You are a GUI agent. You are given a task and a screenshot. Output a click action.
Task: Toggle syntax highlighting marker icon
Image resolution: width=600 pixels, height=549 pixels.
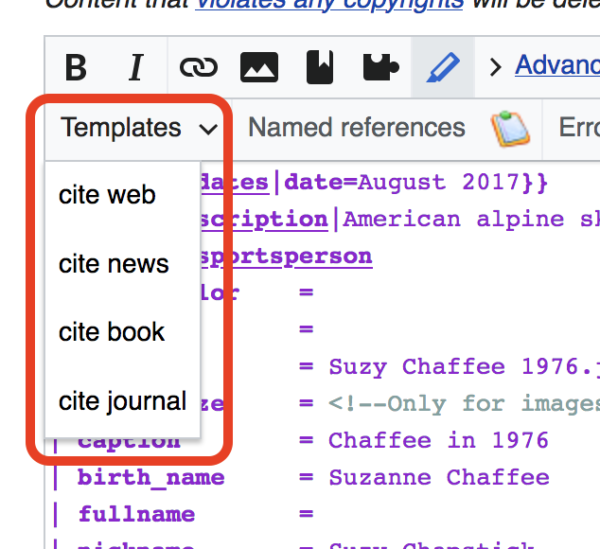point(443,67)
